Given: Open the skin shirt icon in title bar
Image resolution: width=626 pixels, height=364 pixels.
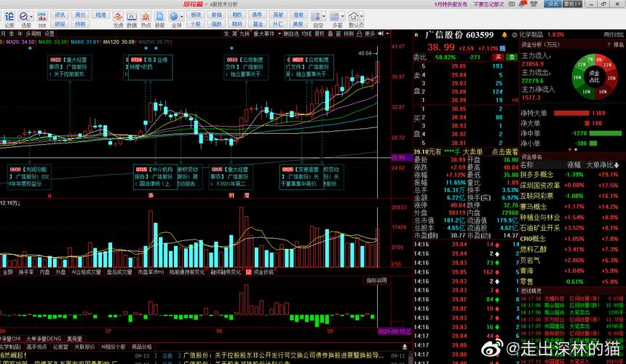Looking at the screenshot, I should point(534,4).
